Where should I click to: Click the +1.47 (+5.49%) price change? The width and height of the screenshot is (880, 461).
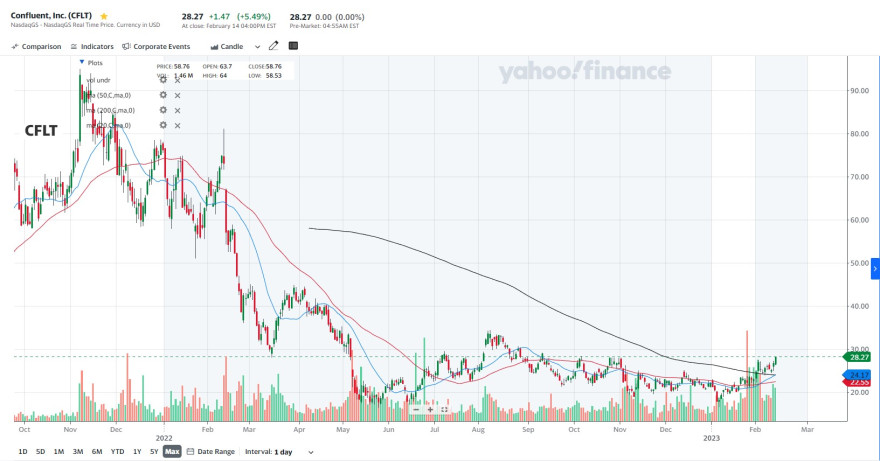[x=240, y=17]
